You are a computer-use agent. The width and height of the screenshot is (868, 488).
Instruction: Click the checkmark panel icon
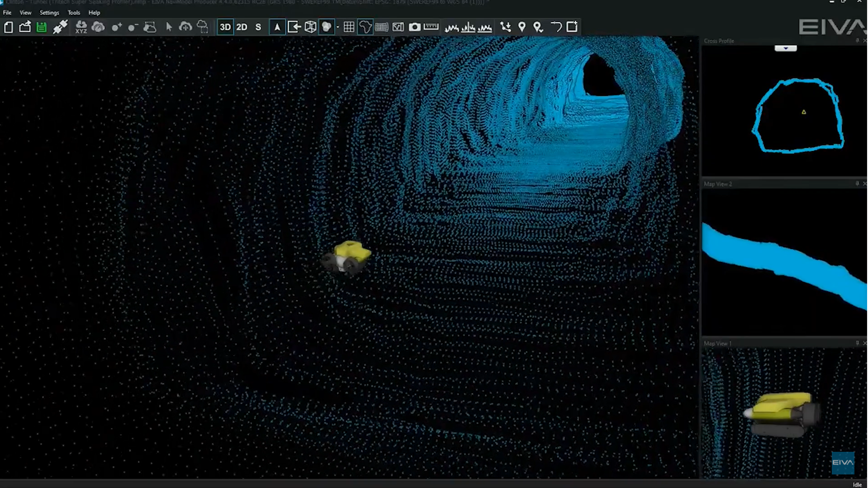click(398, 27)
